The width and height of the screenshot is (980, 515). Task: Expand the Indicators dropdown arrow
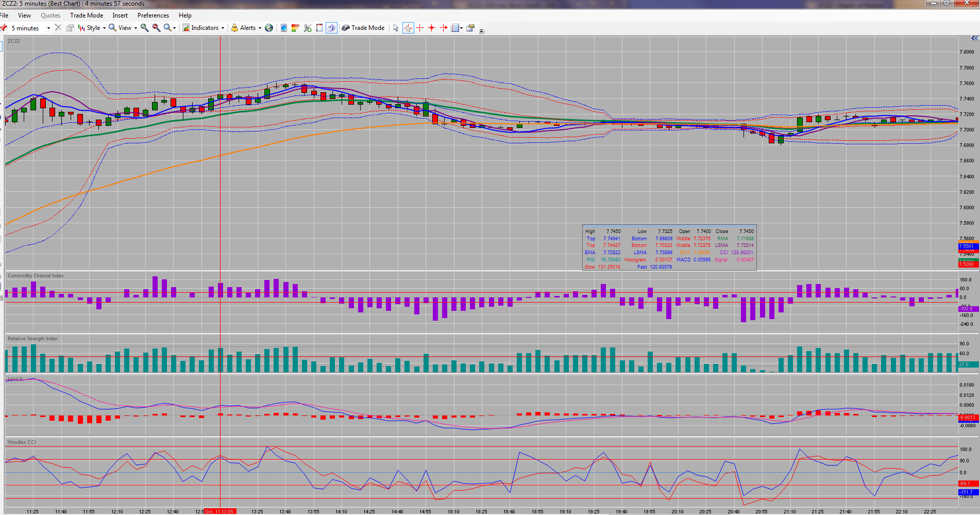pyautogui.click(x=223, y=28)
